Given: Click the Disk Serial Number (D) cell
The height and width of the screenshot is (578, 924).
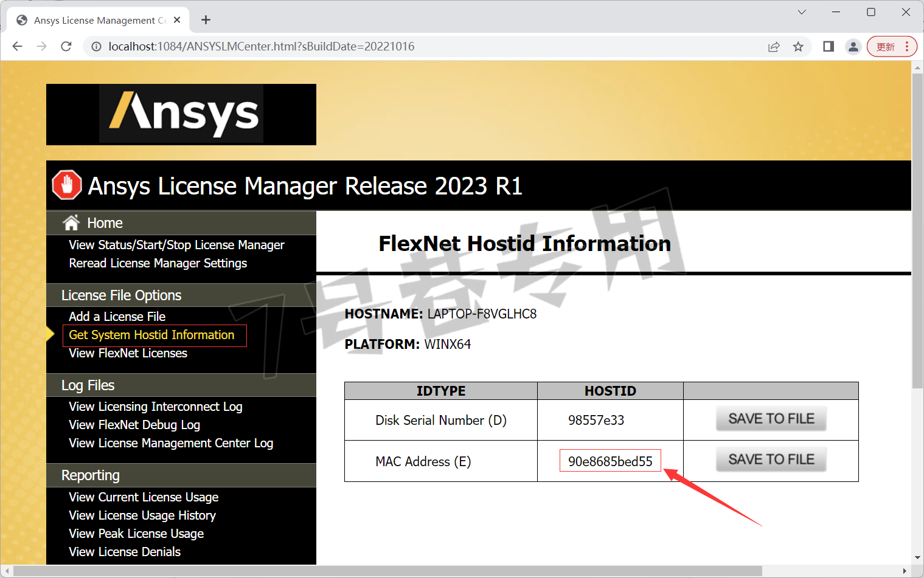Looking at the screenshot, I should (441, 420).
